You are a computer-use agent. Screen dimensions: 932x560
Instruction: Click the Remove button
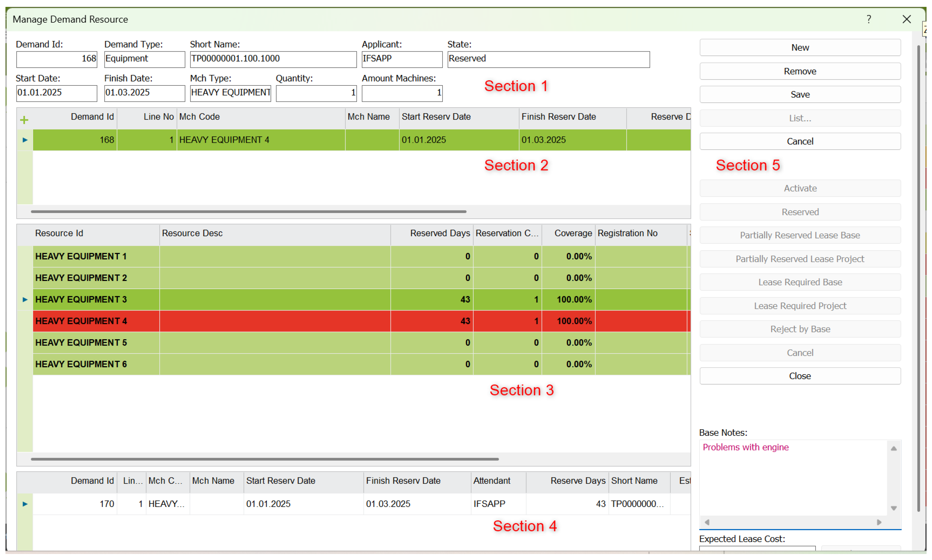pyautogui.click(x=800, y=71)
